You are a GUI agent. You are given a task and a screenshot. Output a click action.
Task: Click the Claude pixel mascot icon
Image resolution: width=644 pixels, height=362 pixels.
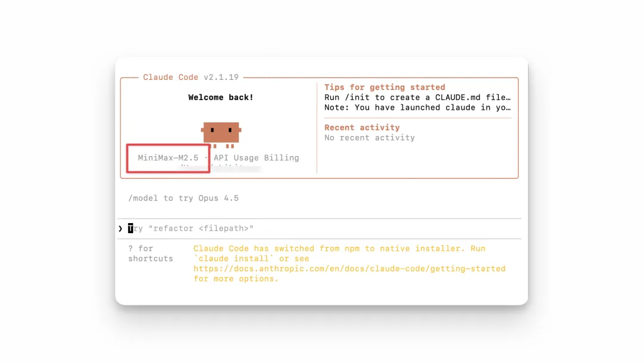pos(221,134)
